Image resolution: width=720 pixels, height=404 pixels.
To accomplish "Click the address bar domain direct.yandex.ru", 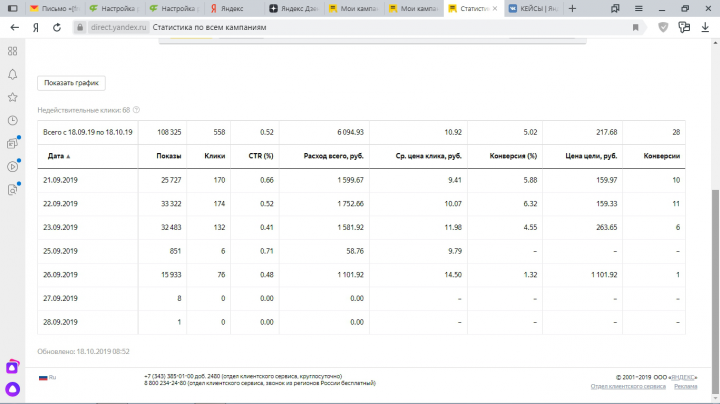I will [118, 28].
